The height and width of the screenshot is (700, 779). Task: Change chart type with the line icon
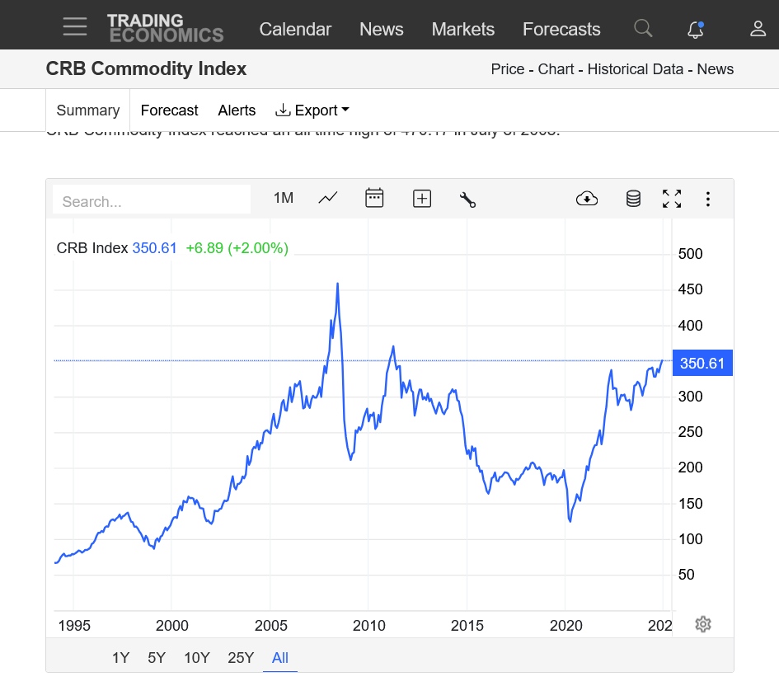coord(328,198)
